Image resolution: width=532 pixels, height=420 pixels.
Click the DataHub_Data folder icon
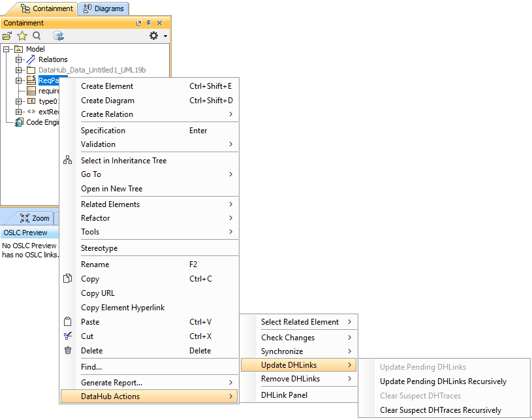point(31,71)
